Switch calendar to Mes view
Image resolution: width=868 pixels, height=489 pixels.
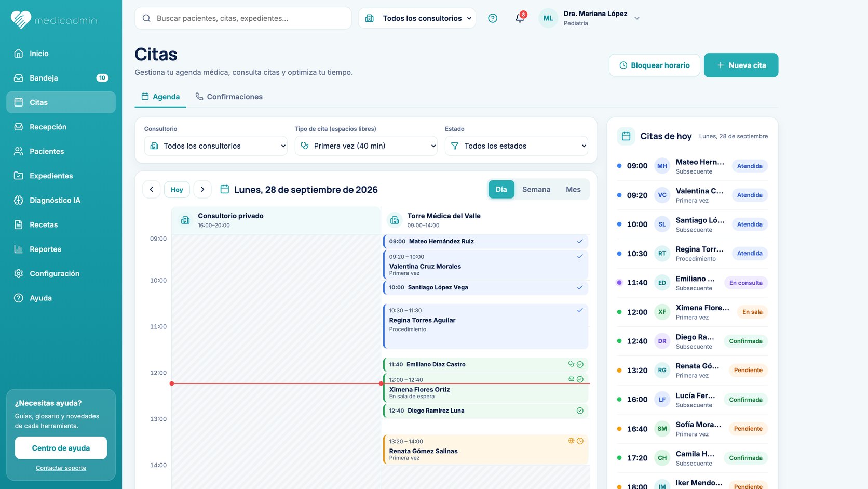tap(573, 190)
